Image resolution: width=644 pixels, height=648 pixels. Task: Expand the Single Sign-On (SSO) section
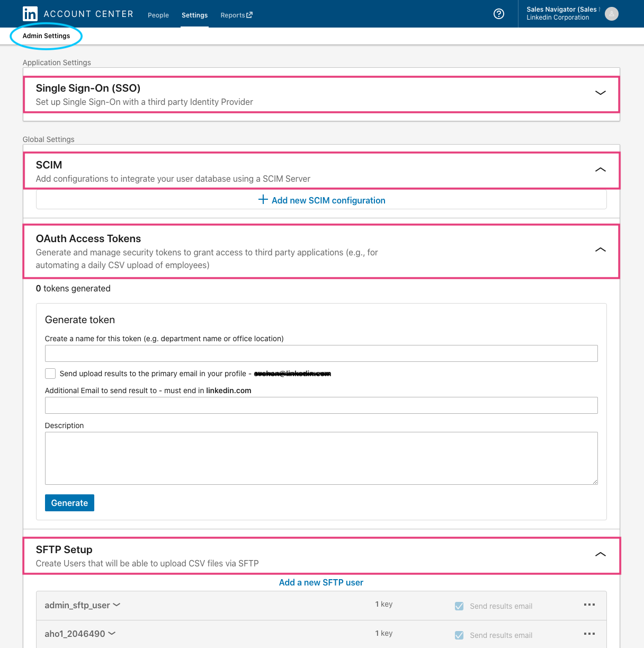point(601,93)
